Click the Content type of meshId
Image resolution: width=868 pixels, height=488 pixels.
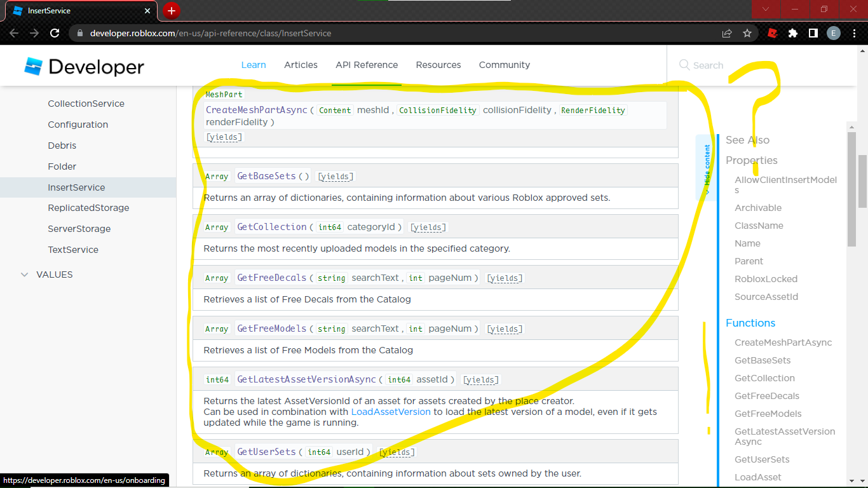[x=335, y=110]
